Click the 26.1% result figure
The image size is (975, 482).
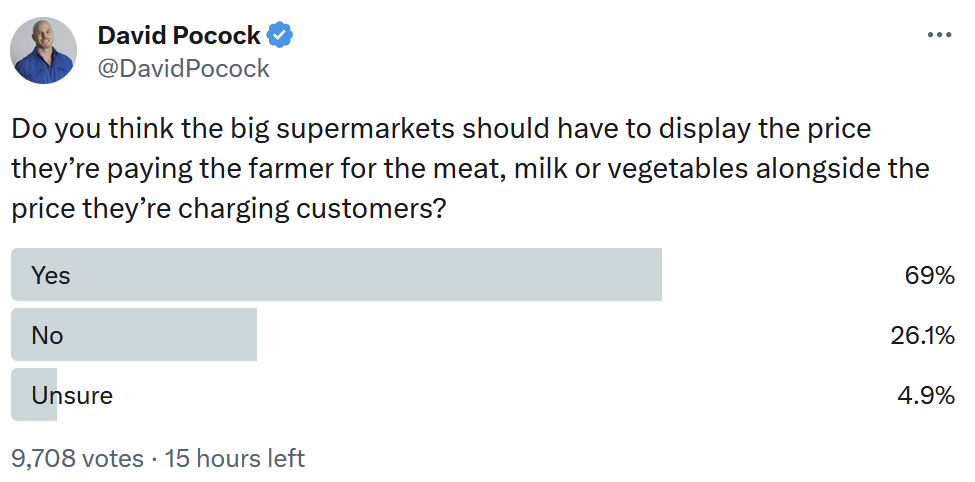pos(922,335)
